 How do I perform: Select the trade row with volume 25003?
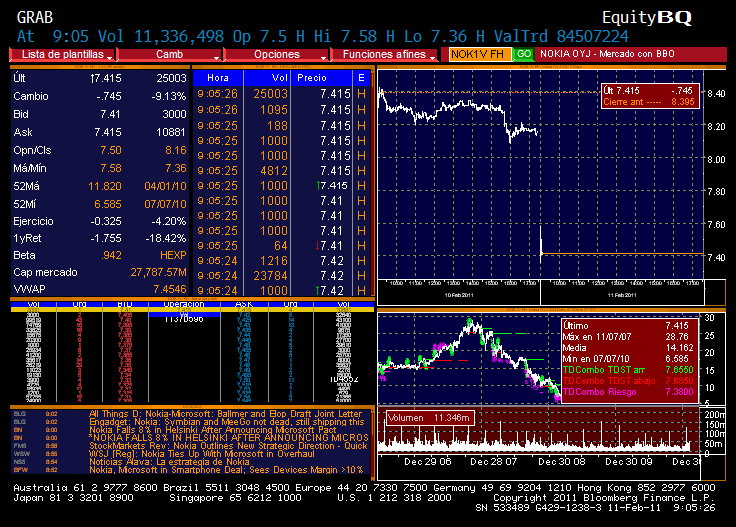282,94
